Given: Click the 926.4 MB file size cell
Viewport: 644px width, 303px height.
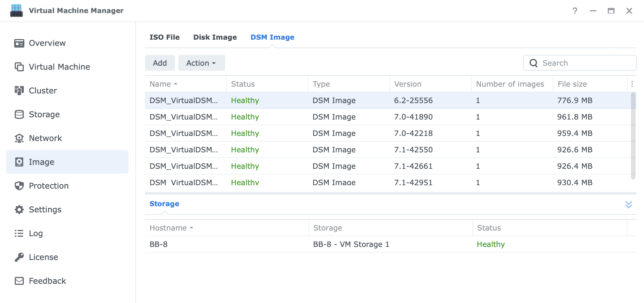Looking at the screenshot, I should pos(575,166).
